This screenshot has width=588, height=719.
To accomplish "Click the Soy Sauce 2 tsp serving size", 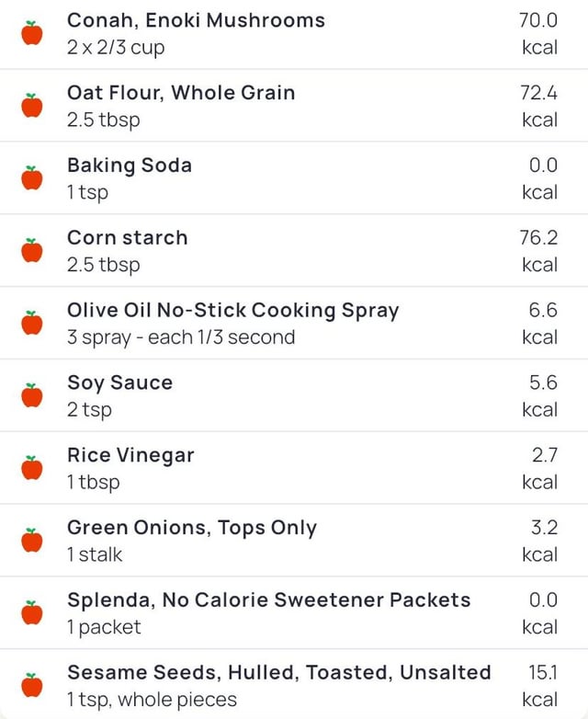I will pyautogui.click(x=89, y=410).
